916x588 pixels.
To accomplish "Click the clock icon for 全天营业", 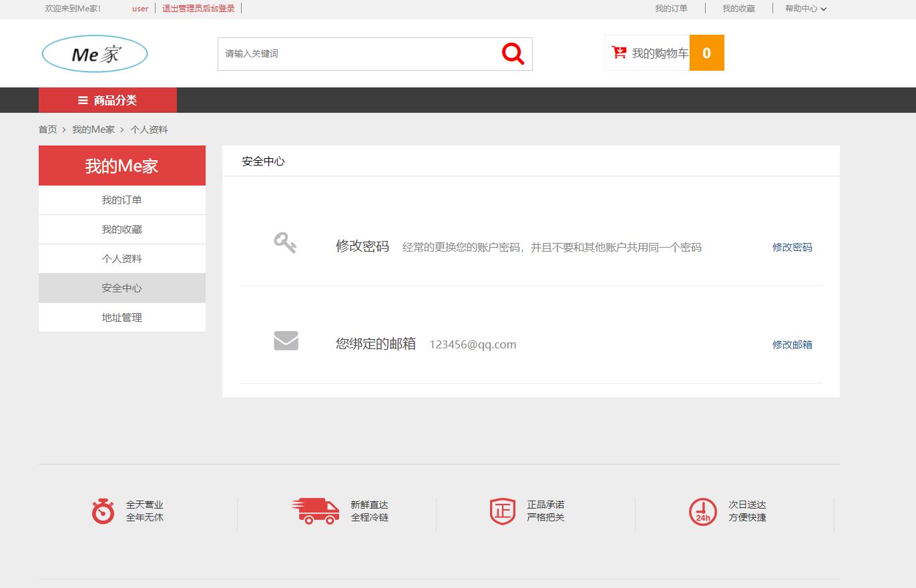I will click(x=102, y=511).
